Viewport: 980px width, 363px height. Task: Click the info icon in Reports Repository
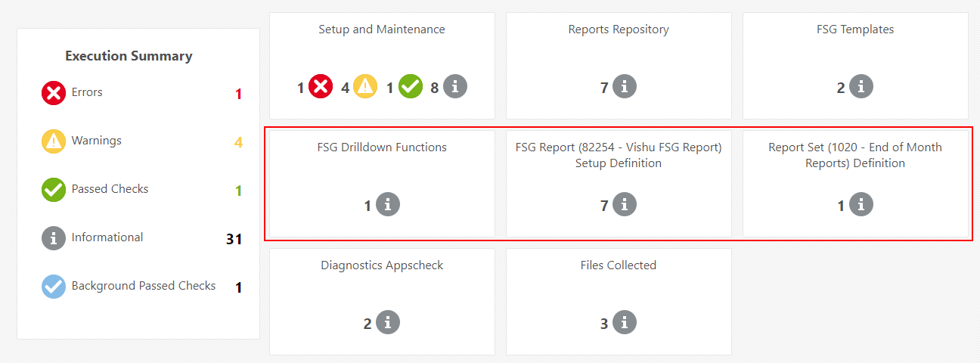click(625, 87)
